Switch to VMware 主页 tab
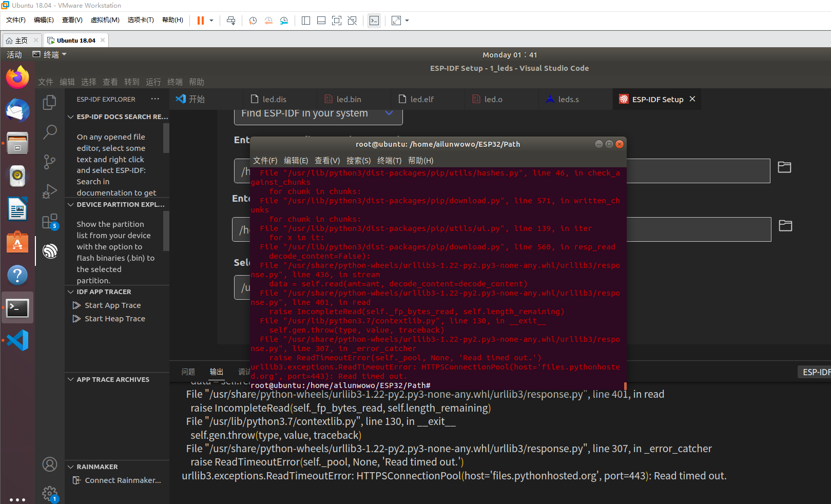This screenshot has height=504, width=831. coord(21,40)
